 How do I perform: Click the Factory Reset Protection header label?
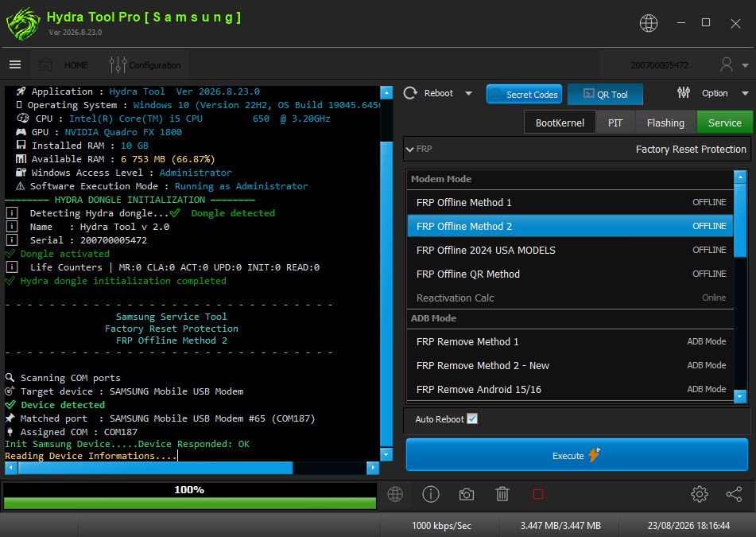(x=691, y=149)
